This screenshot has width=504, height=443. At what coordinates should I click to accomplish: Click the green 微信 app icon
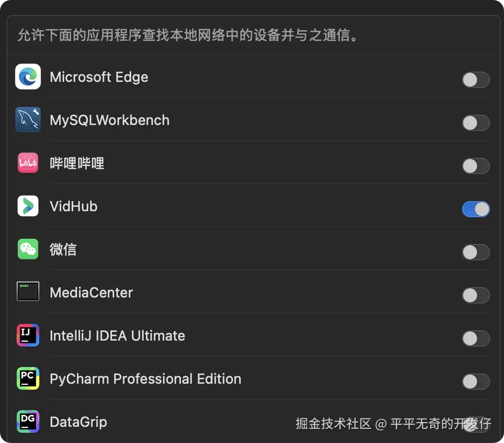click(x=28, y=250)
